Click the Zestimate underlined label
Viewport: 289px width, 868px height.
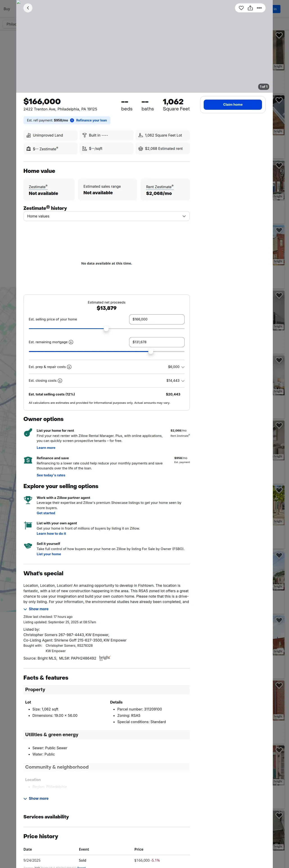tap(38, 187)
